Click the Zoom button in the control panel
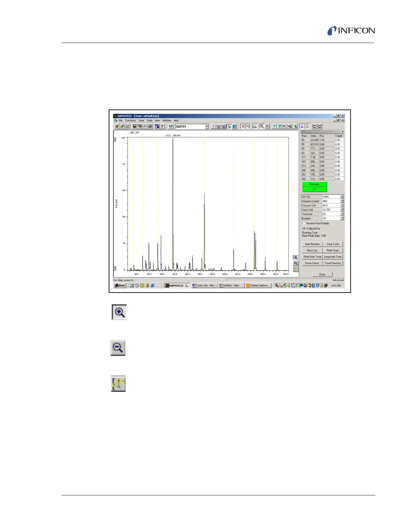Screen dimensions: 410x532 [x=322, y=274]
